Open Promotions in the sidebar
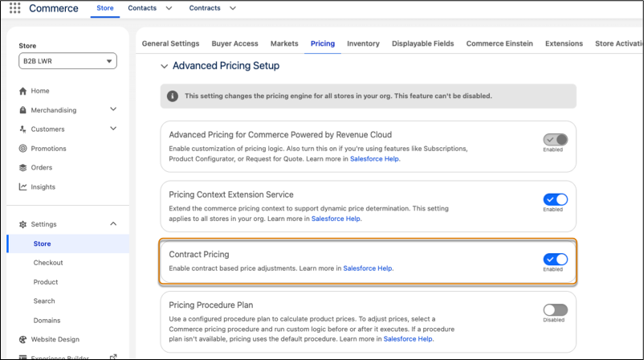This screenshot has height=360, width=644. [48, 149]
